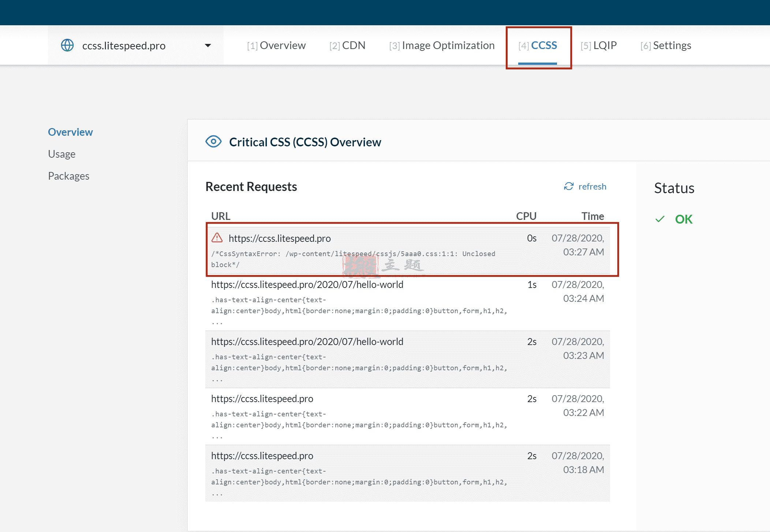The width and height of the screenshot is (770, 532).
Task: Select Overview in the left sidebar
Action: [x=70, y=132]
